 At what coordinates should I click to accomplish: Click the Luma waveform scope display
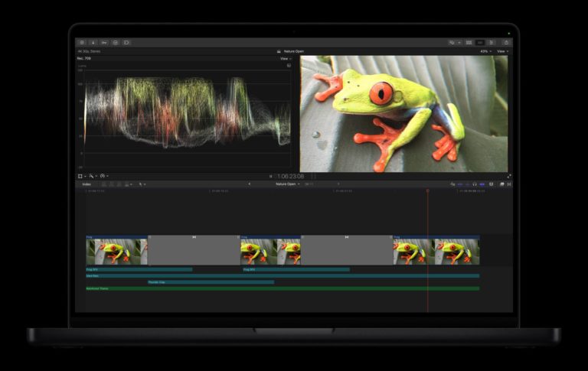click(x=188, y=118)
